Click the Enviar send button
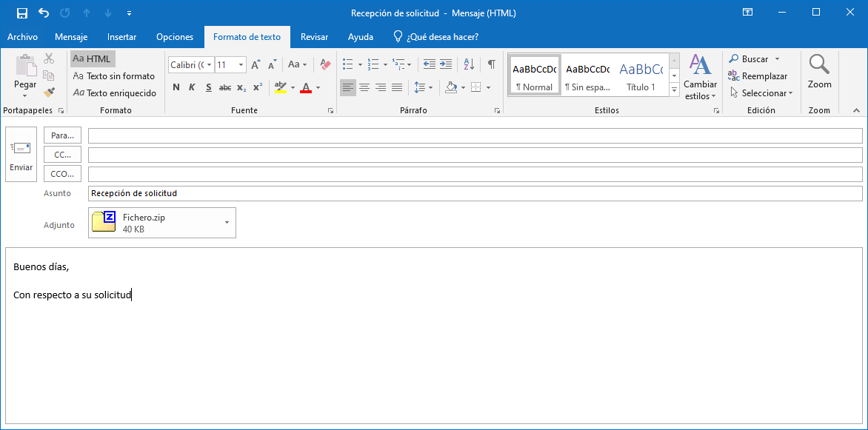The image size is (868, 430). [x=21, y=157]
